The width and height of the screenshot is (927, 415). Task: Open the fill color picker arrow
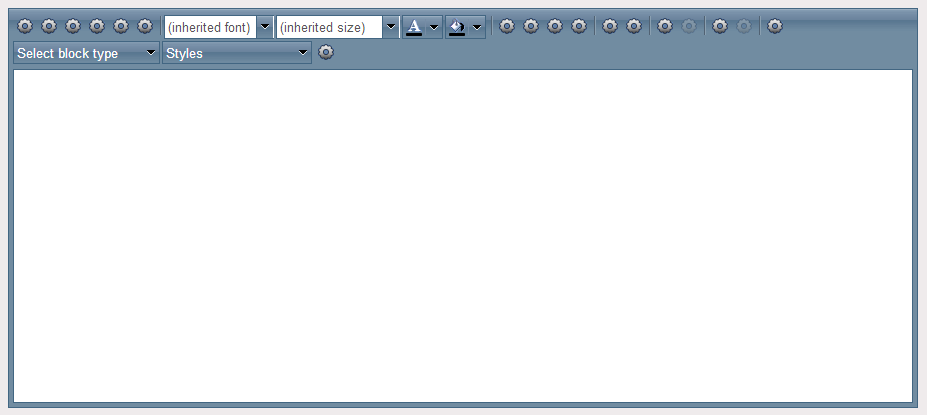(477, 27)
